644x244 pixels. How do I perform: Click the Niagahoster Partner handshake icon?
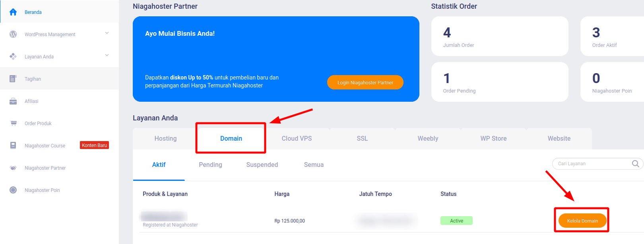(x=13, y=168)
